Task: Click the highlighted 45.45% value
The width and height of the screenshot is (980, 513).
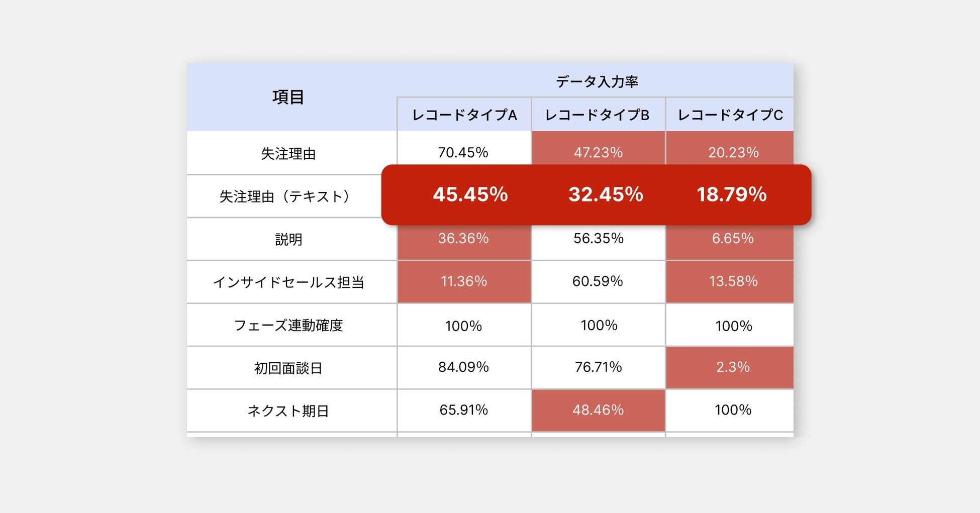Action: [470, 194]
